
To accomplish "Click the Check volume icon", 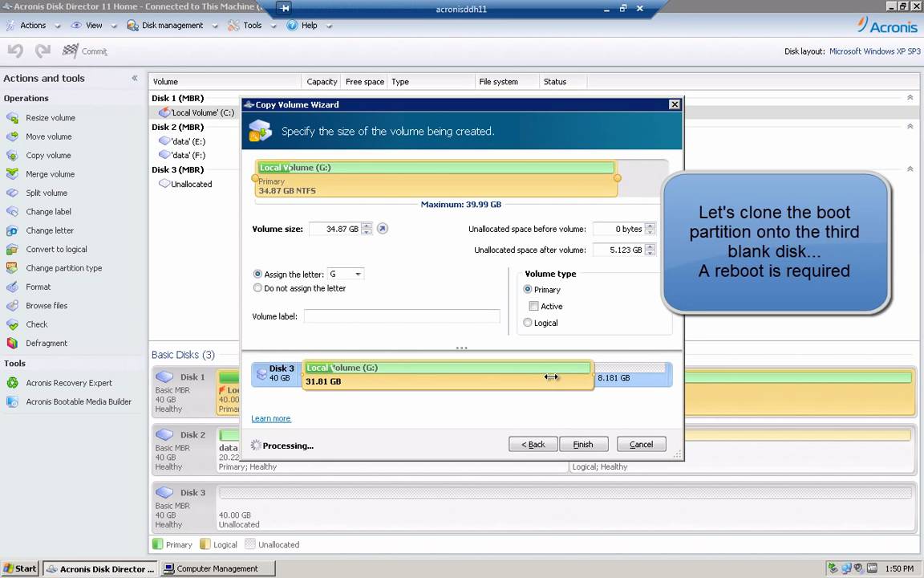I will pos(12,324).
